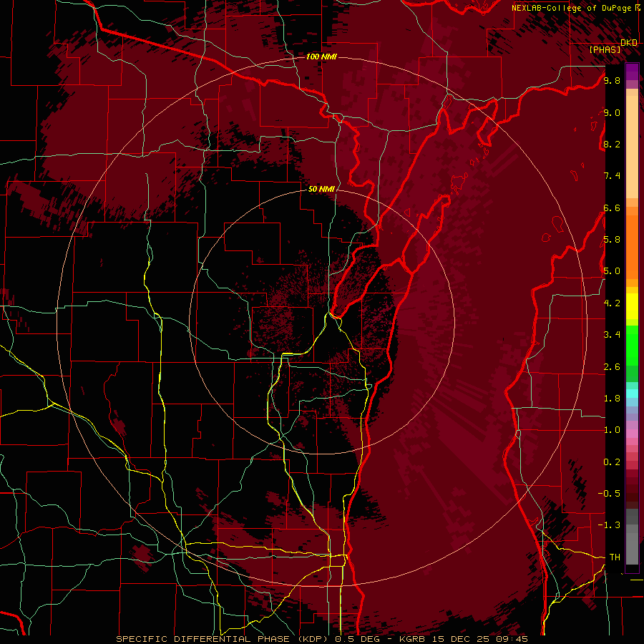
Task: Click the TH threshold label on scale
Action: pyautogui.click(x=615, y=557)
